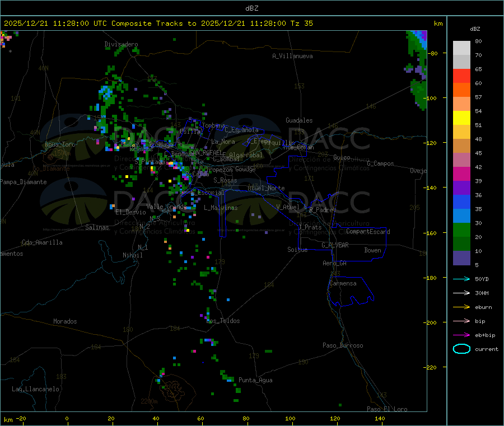The width and height of the screenshot is (504, 426).
Task: Click the Paso_Barroso label
Action: [x=343, y=345]
